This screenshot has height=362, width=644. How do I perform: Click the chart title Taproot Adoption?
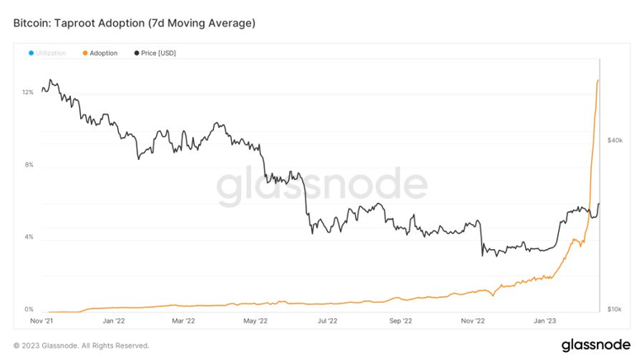134,23
